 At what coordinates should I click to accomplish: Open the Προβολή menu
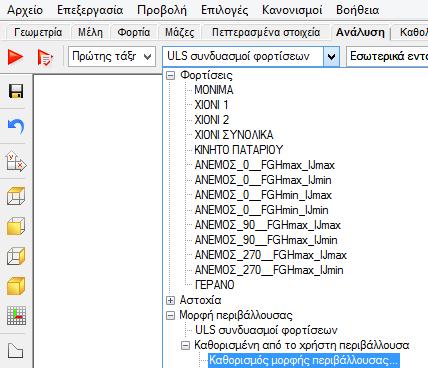162,10
